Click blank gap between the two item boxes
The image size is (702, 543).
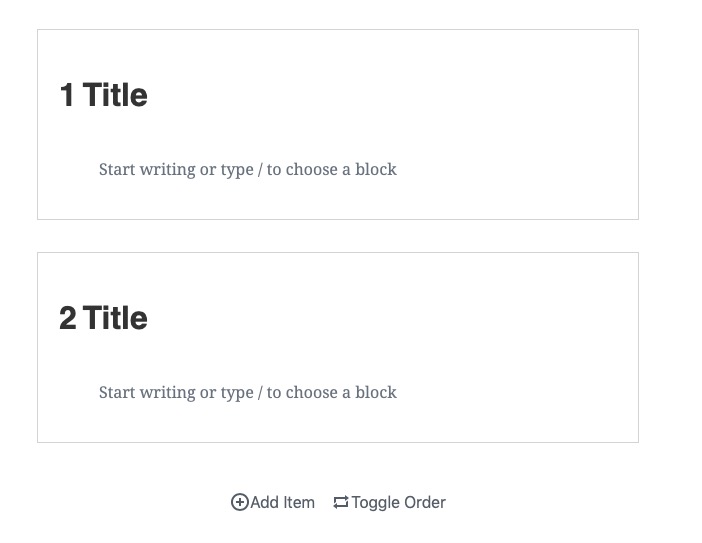[338, 236]
